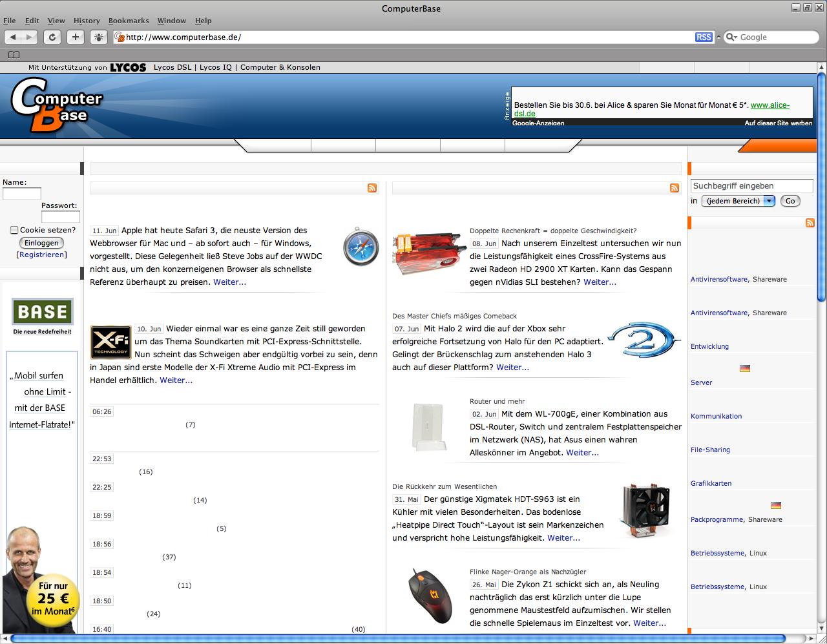The width and height of the screenshot is (827, 644).
Task: Open the bookmarks book icon in the bookmarks bar
Action: (14, 55)
